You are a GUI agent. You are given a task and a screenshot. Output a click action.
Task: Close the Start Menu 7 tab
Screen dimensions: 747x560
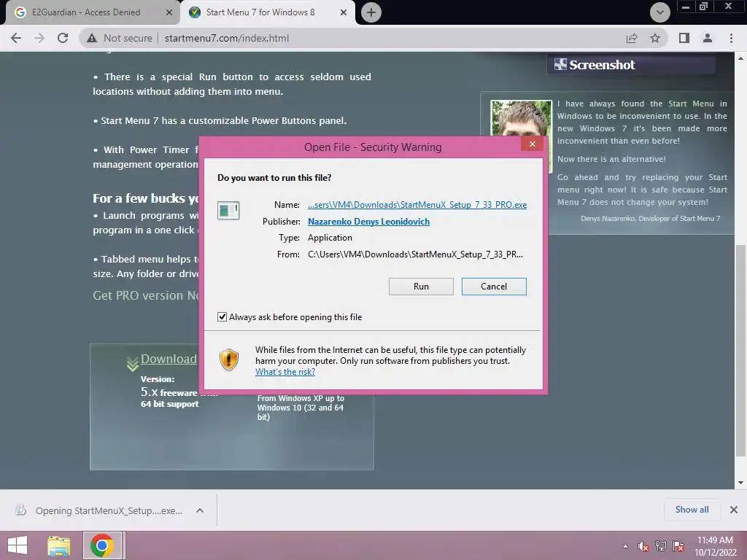pyautogui.click(x=344, y=13)
